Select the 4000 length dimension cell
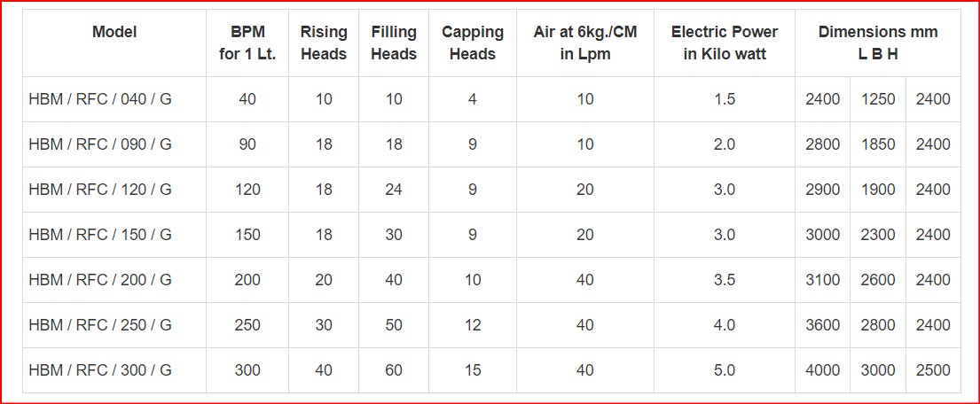Screen dimensions: 980x404 tap(822, 369)
